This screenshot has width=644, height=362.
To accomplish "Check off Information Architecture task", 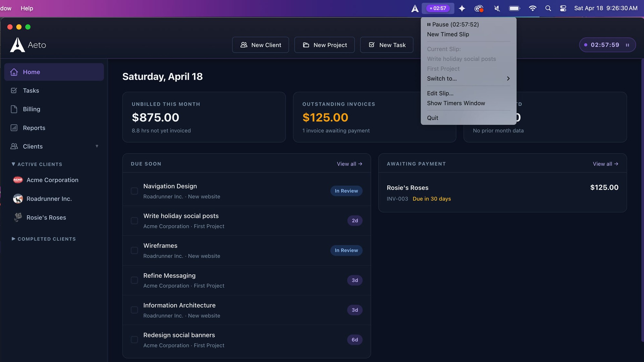I will (134, 310).
